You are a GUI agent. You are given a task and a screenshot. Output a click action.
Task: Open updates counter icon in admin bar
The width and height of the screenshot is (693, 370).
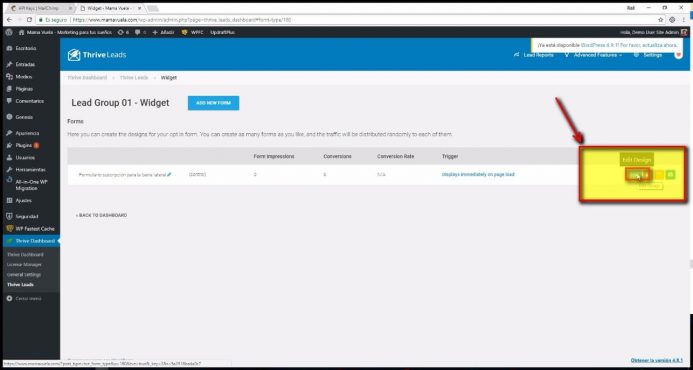pyautogui.click(x=123, y=32)
